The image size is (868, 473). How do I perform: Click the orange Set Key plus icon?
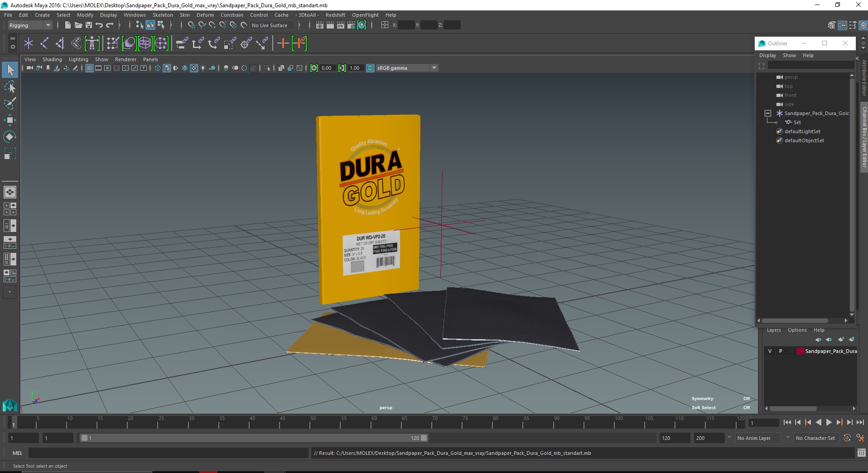[x=283, y=43]
